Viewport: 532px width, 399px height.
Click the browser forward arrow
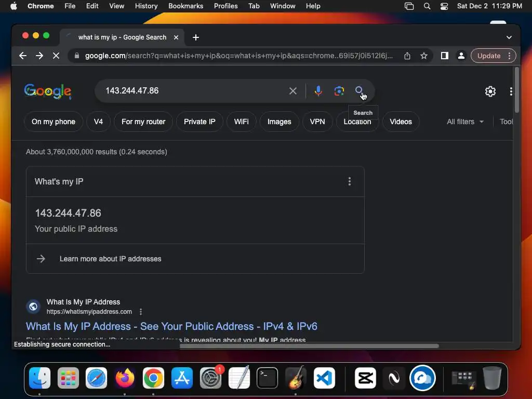point(39,56)
